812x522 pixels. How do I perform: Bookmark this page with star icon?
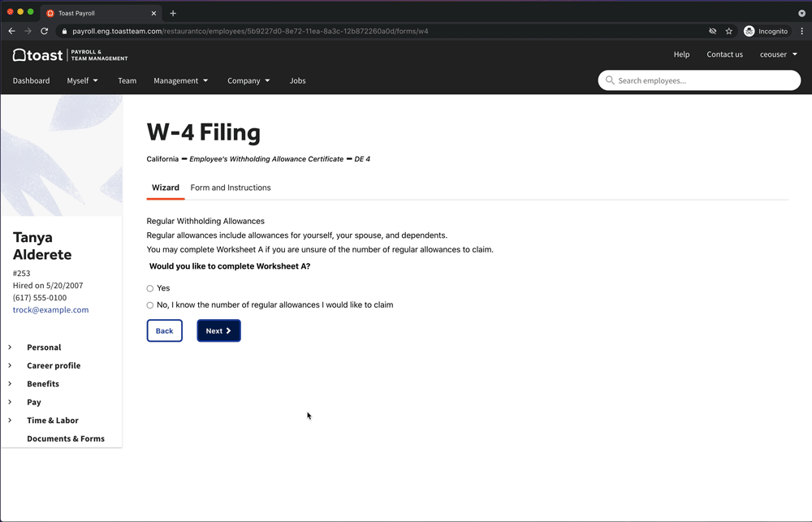[729, 32]
